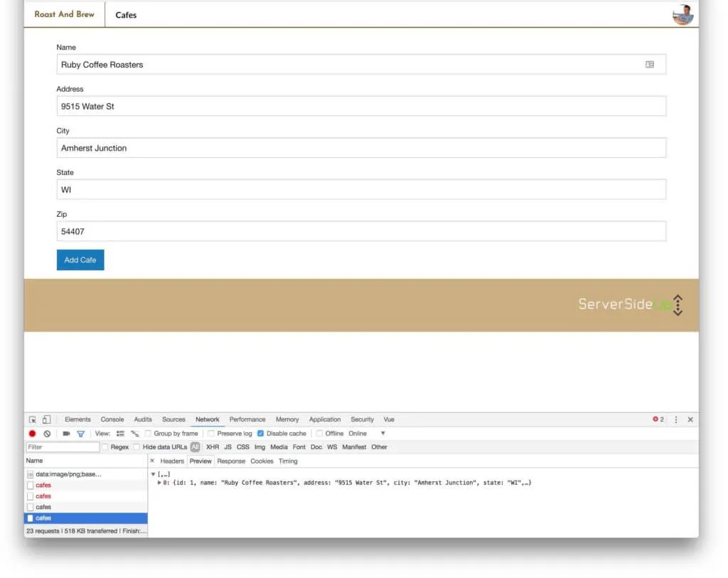
Task: Open the Application tab
Action: [x=325, y=419]
